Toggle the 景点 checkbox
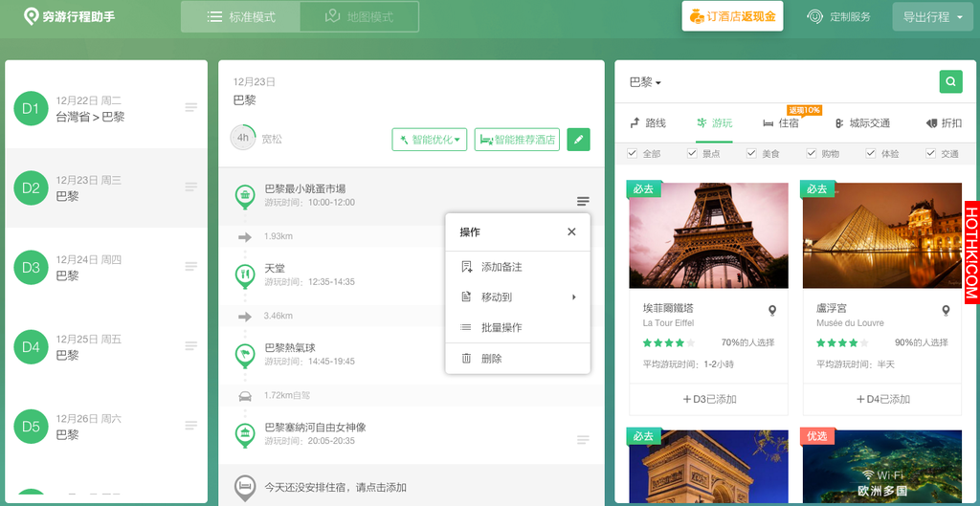 [x=692, y=153]
